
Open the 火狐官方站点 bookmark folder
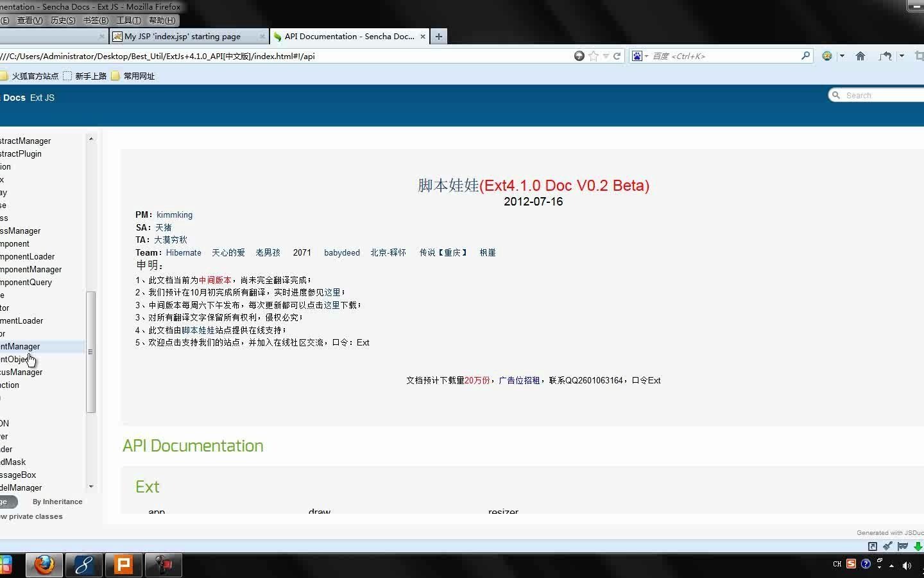[x=30, y=76]
